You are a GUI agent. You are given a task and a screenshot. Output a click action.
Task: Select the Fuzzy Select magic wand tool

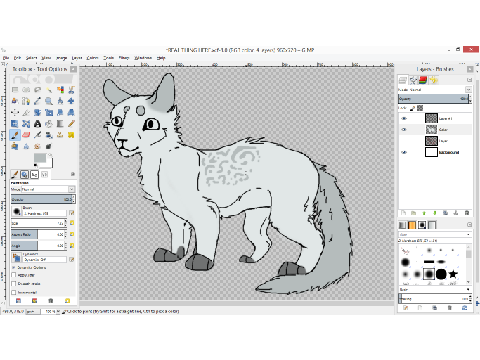pos(49,90)
